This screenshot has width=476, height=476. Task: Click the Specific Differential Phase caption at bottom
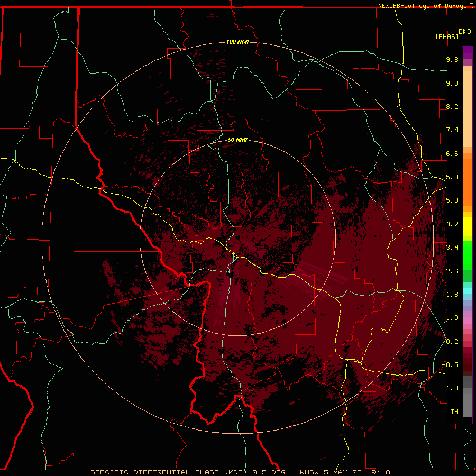pyautogui.click(x=240, y=472)
